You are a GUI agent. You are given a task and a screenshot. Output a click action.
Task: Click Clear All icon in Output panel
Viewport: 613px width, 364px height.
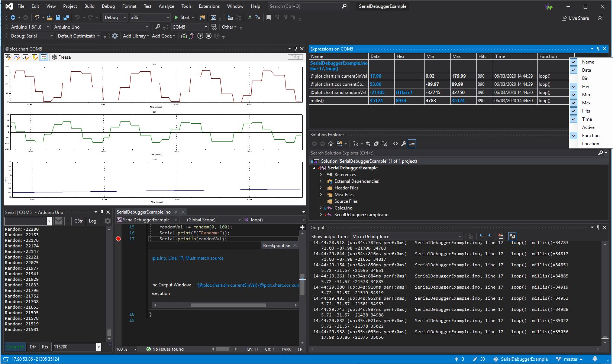pyautogui.click(x=501, y=236)
